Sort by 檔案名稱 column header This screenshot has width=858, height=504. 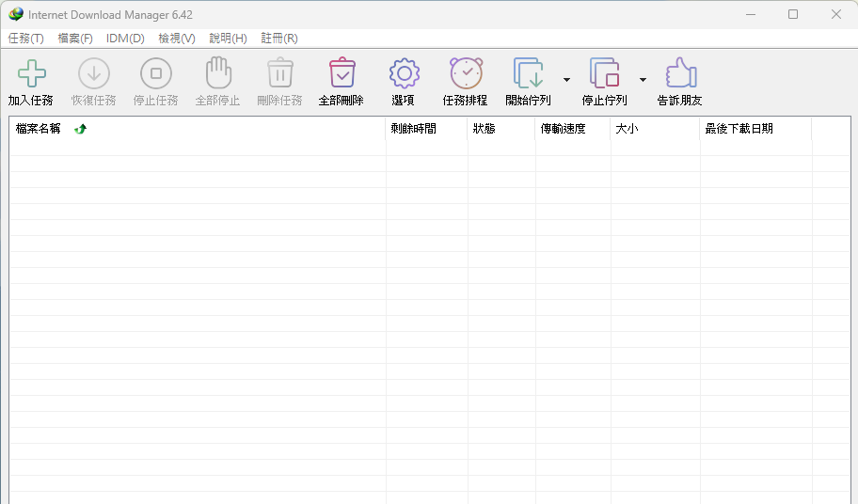pos(39,129)
